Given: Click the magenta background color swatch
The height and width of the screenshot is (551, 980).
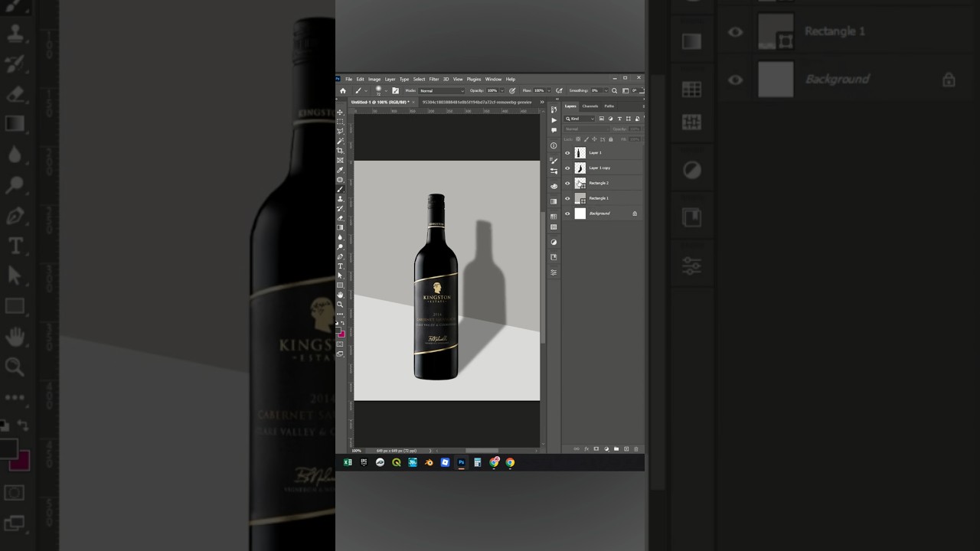Looking at the screenshot, I should point(342,334).
